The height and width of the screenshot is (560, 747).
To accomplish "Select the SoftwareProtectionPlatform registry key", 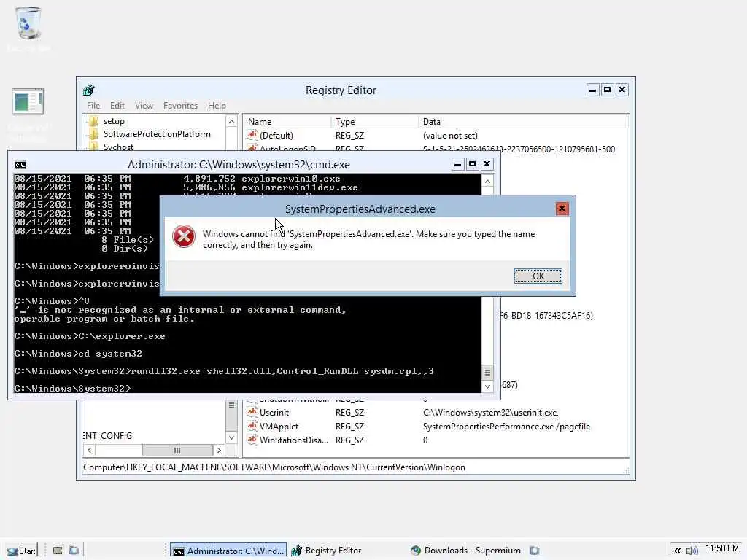I will pos(157,134).
